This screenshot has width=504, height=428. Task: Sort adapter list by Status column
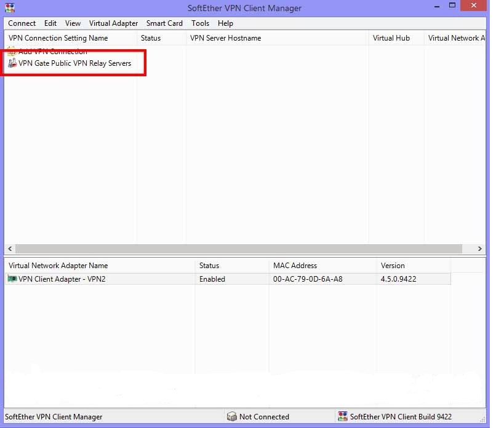pyautogui.click(x=232, y=266)
